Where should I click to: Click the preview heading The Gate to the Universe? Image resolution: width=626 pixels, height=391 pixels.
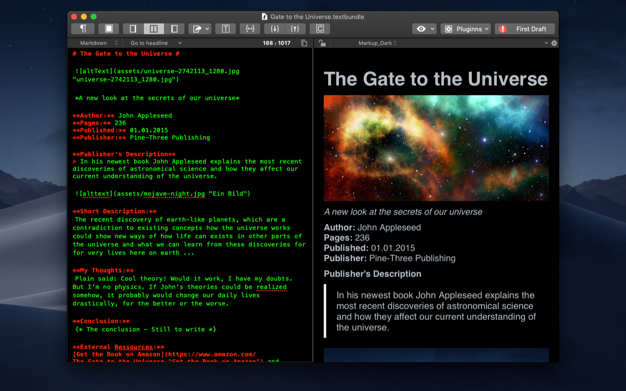(x=436, y=79)
